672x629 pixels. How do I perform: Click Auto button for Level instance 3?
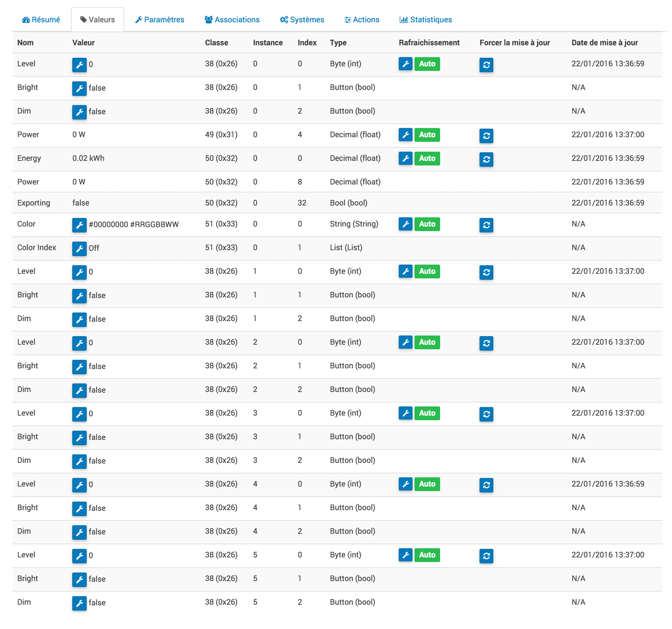click(x=427, y=413)
